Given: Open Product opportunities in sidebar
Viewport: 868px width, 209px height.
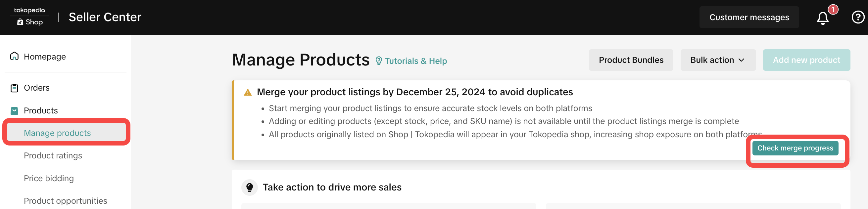Looking at the screenshot, I should coord(65,201).
